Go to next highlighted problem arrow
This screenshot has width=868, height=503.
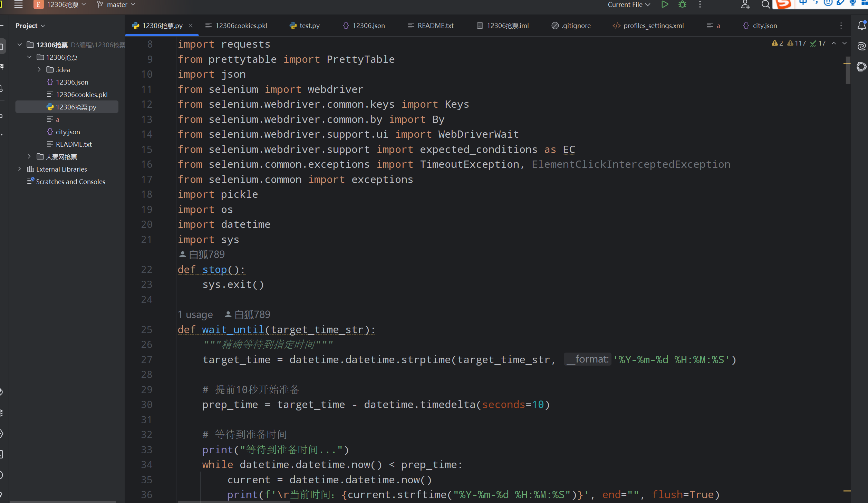click(845, 43)
